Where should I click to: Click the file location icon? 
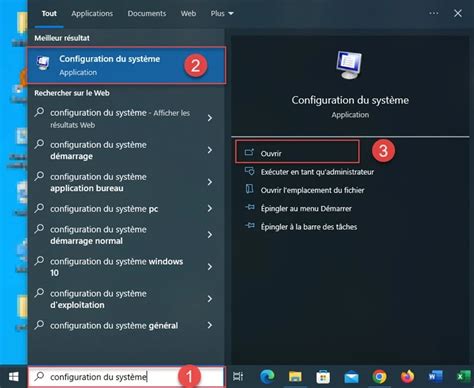(249, 189)
